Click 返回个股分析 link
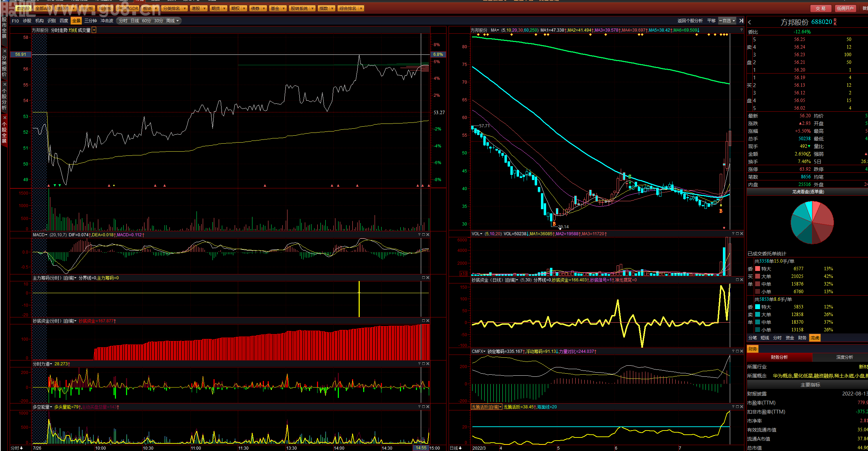The width and height of the screenshot is (868, 451). tap(690, 21)
